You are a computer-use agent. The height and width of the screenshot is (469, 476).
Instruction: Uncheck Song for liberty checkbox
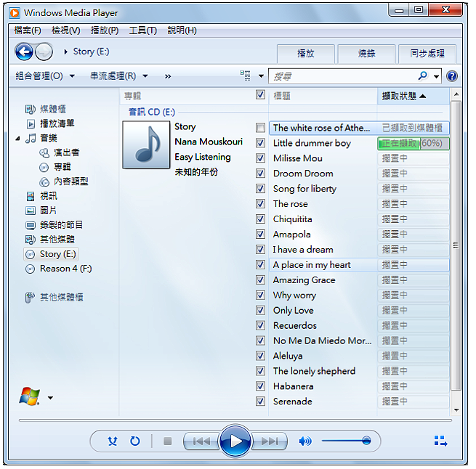(260, 188)
